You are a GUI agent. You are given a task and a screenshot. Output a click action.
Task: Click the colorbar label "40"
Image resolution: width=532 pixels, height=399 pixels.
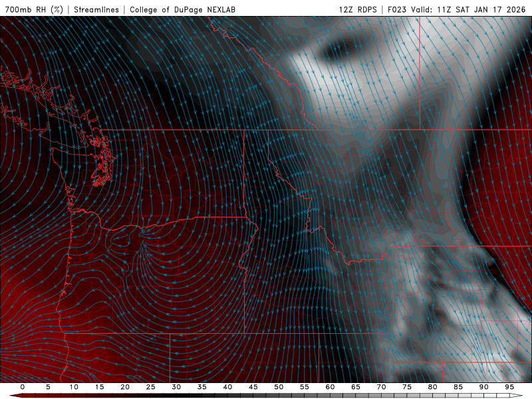click(227, 387)
